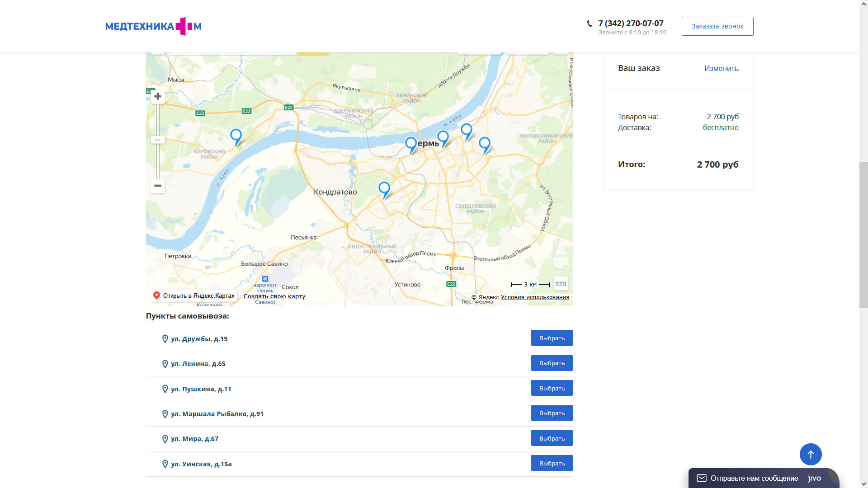Click location pin icon for ул. Уинская, д.15а
This screenshot has width=868, height=488.
pyautogui.click(x=165, y=464)
